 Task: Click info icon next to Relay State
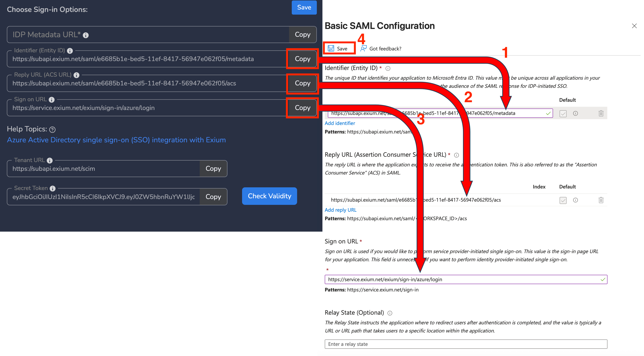coord(390,313)
